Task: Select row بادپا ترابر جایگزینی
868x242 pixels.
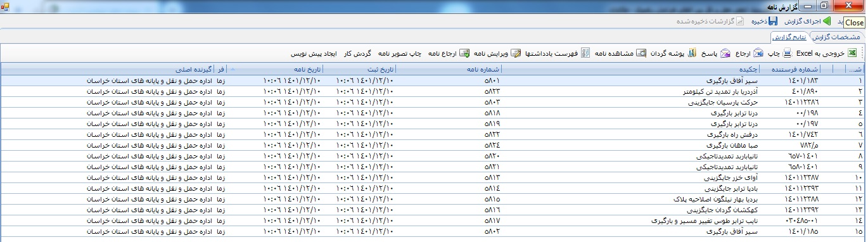Action: click(x=433, y=188)
